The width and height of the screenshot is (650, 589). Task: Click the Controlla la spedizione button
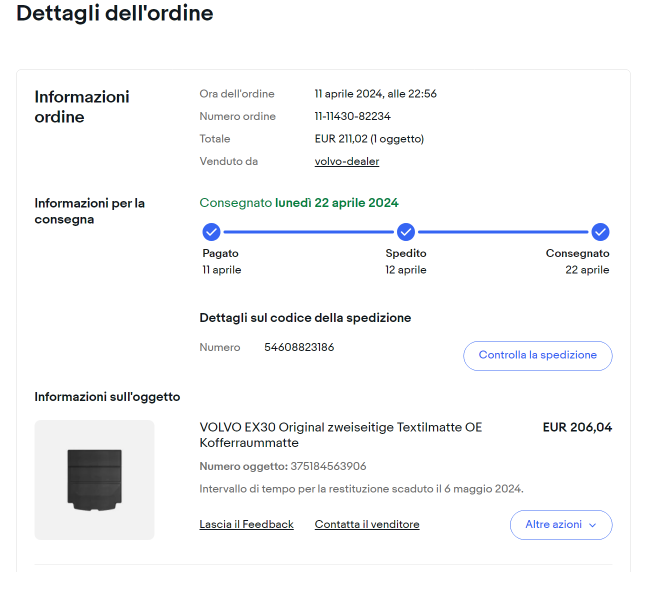click(x=538, y=356)
